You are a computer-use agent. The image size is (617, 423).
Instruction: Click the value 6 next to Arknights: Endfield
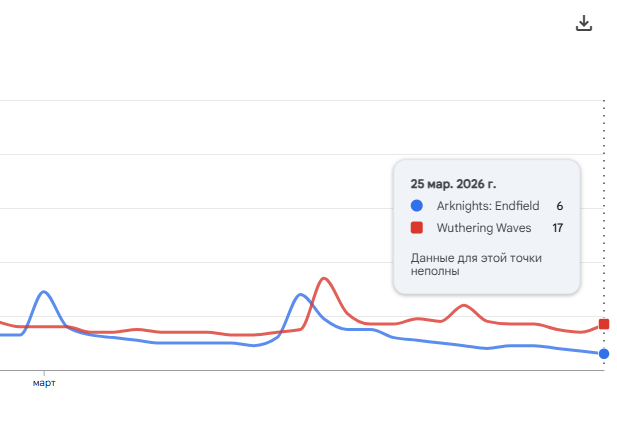(560, 206)
